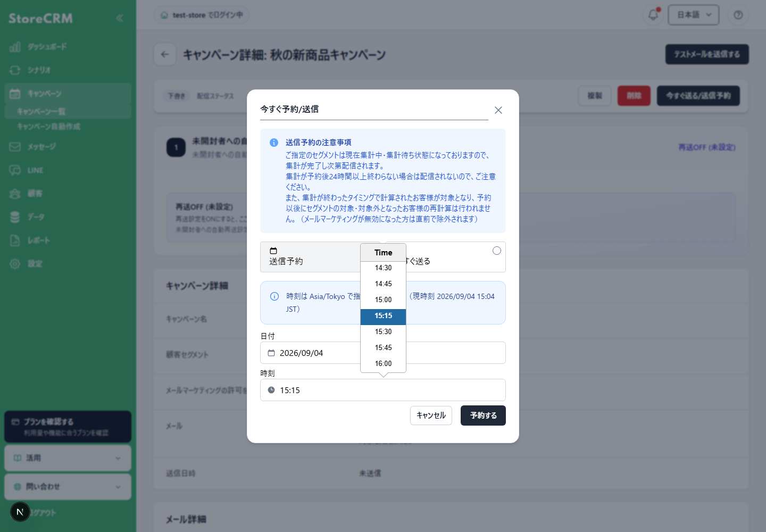
Task: Expand the 活用 section
Action: 68,458
